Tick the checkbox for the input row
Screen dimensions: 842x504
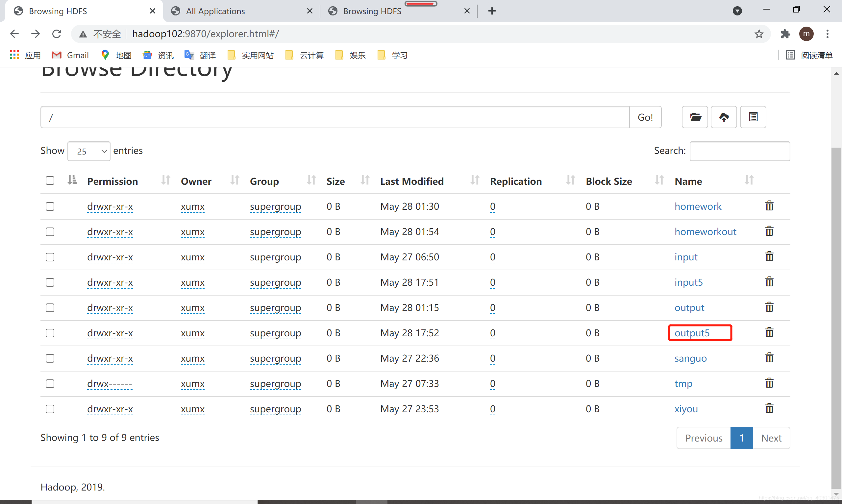[50, 257]
